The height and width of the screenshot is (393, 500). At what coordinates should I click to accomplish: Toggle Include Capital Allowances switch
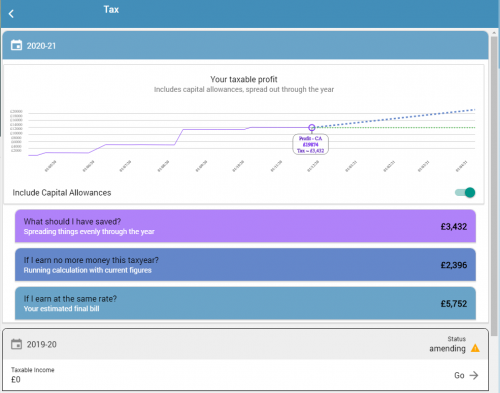465,192
